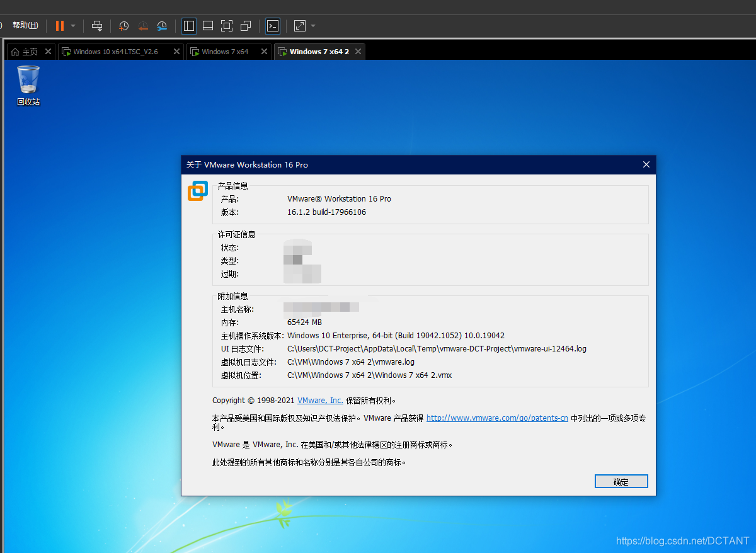Open the 帮助(H) help menu
This screenshot has height=553, width=756.
[25, 25]
